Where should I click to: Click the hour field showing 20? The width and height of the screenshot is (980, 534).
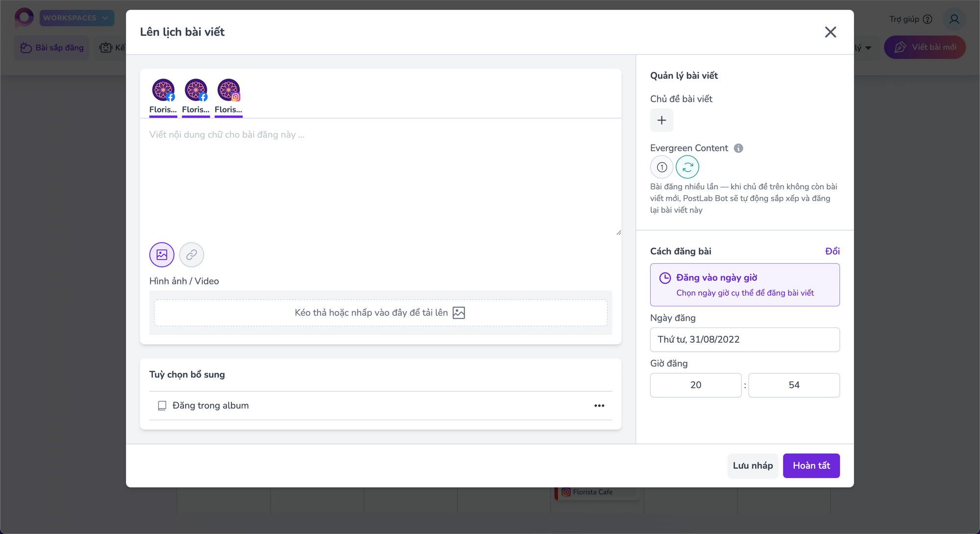(696, 385)
